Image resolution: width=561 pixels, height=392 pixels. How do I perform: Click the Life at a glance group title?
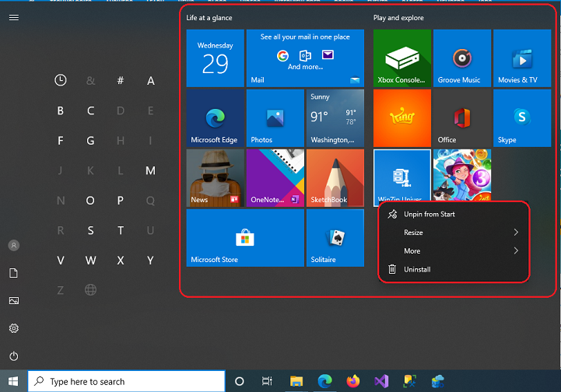coord(209,18)
